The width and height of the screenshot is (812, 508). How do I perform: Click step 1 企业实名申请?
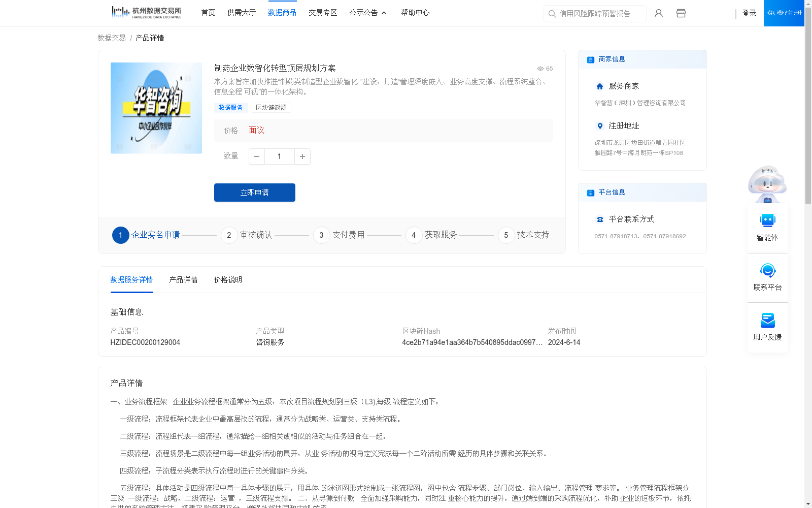(146, 235)
